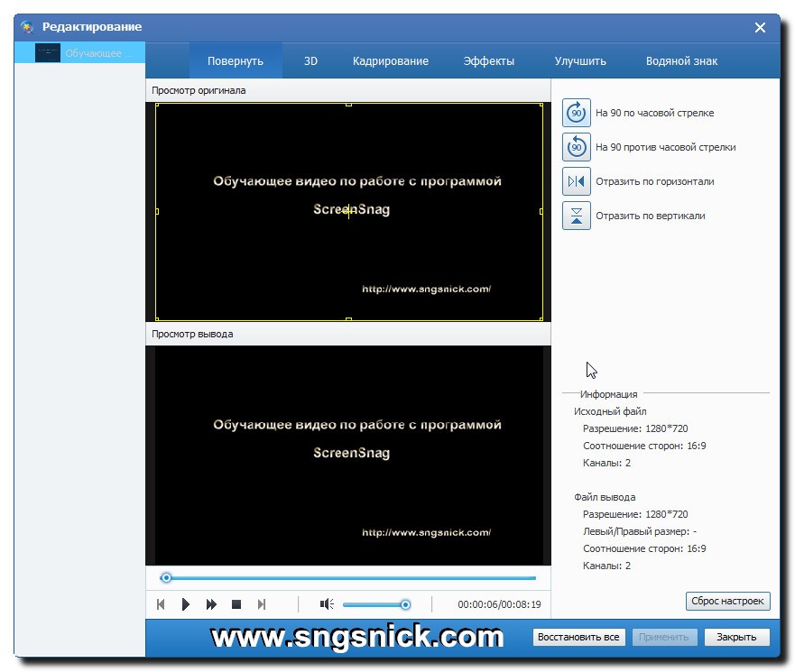Click the На 90 по часовой стрелке label
This screenshot has height=672, width=795.
click(654, 113)
